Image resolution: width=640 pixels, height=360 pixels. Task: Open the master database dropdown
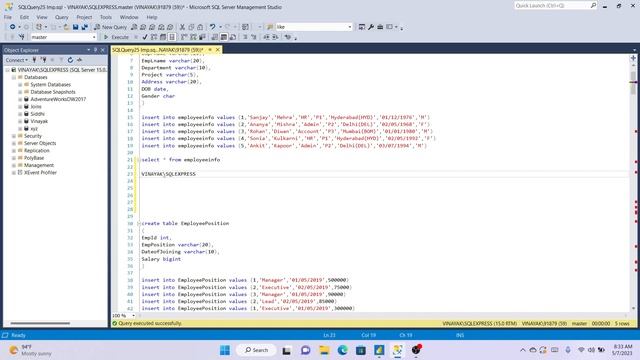tap(94, 37)
